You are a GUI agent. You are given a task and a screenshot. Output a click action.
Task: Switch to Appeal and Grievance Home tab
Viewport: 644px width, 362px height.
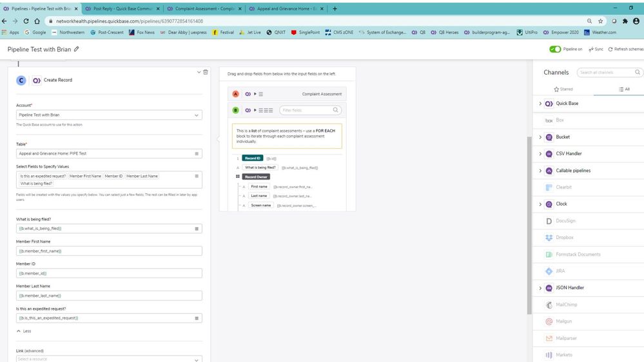pyautogui.click(x=286, y=8)
